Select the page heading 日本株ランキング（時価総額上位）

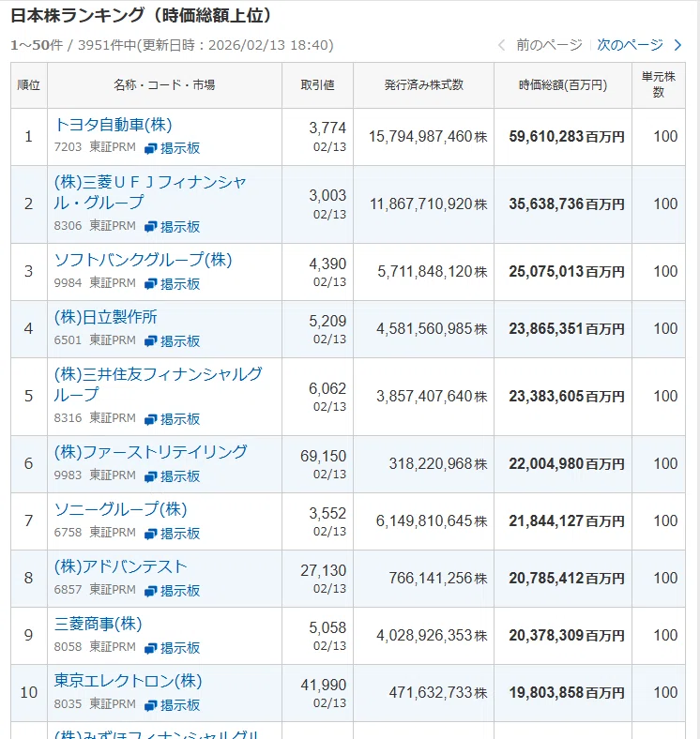[142, 16]
